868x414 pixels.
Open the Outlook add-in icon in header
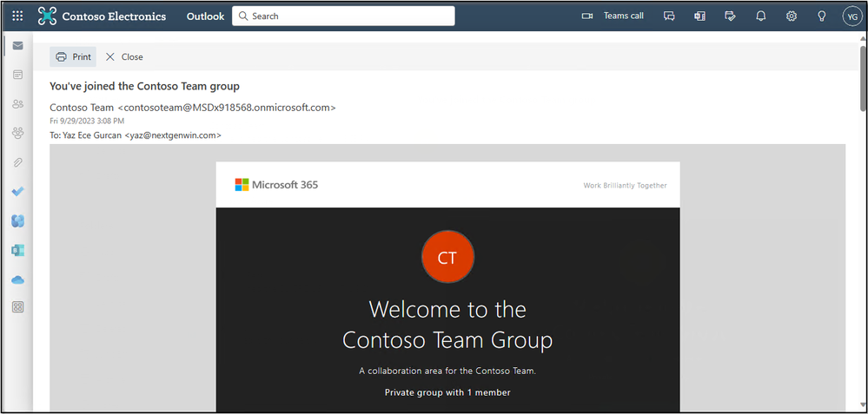[699, 16]
